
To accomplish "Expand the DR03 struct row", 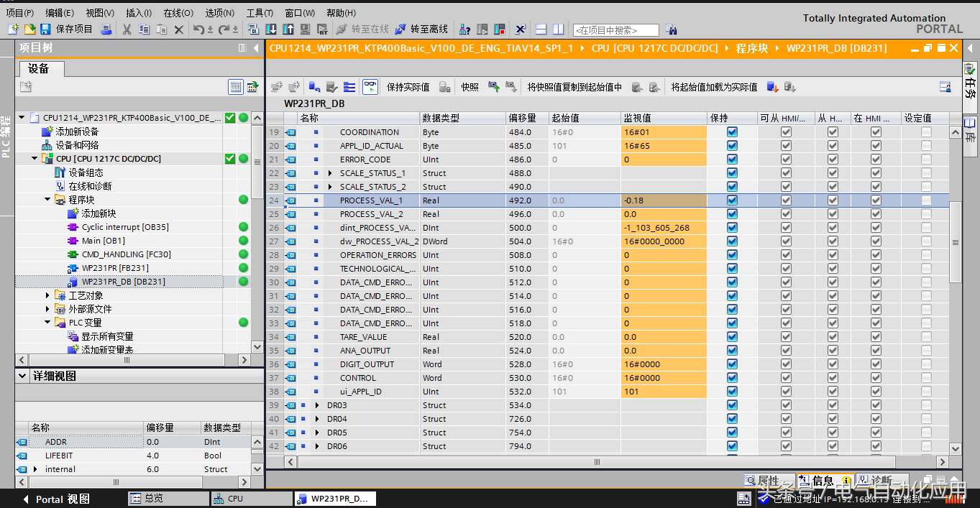I will point(317,405).
